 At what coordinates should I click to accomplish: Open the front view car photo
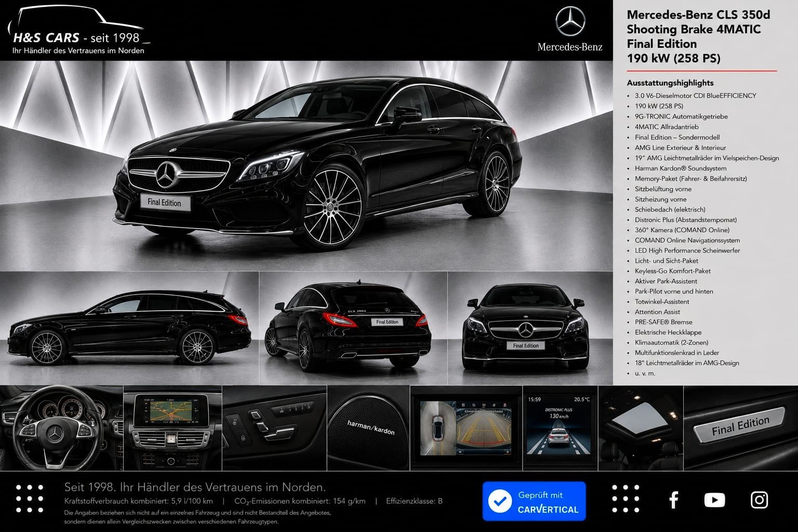point(530,328)
